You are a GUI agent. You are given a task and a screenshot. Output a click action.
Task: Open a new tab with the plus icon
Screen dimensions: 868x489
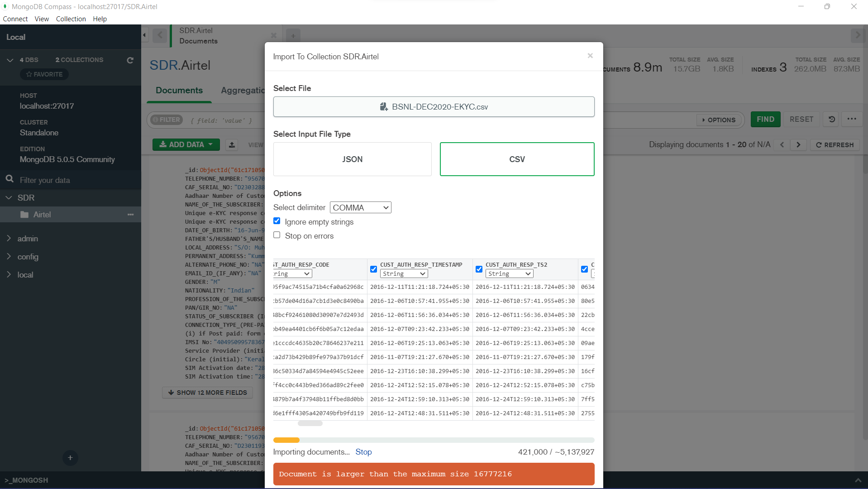tap(293, 36)
